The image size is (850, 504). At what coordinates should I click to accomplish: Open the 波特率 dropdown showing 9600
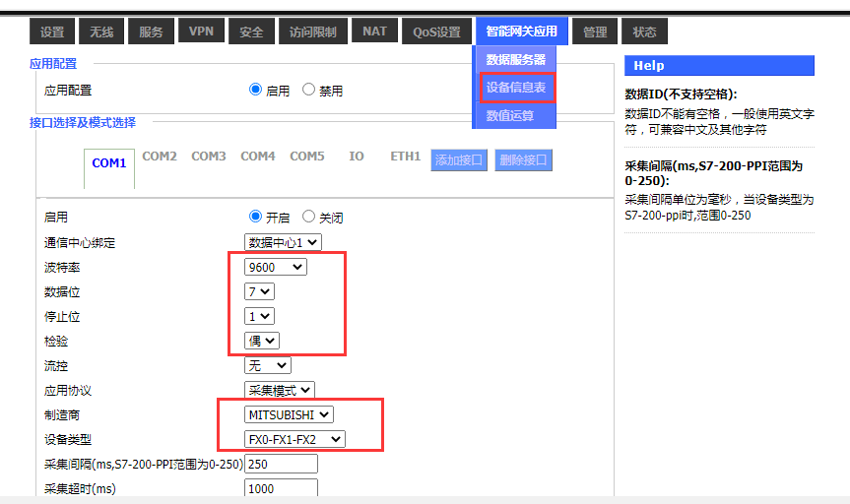(276, 267)
